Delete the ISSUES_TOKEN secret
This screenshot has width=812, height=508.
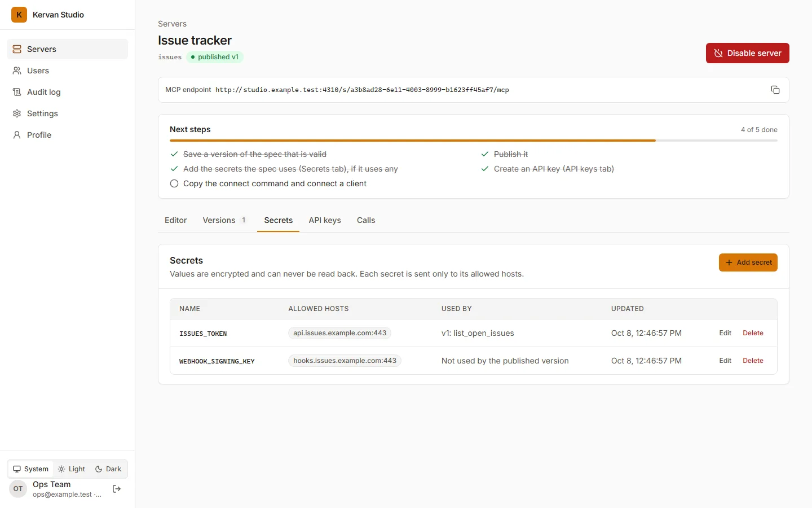click(x=753, y=333)
